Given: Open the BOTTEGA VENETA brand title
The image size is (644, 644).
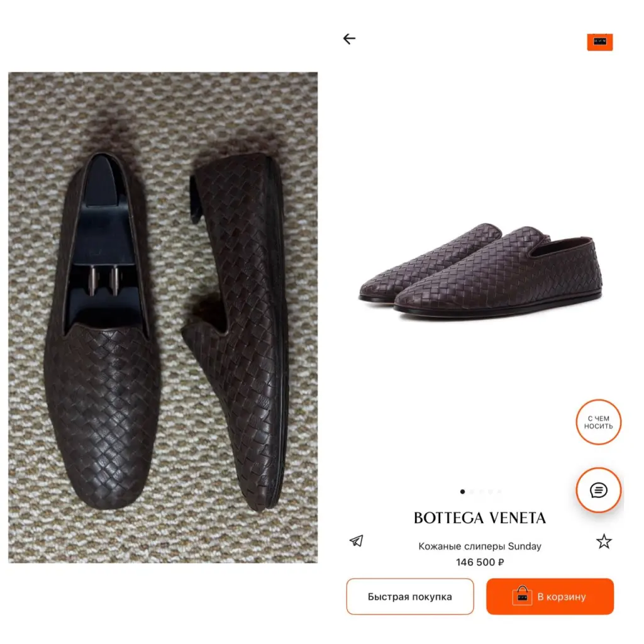Looking at the screenshot, I should pos(480,518).
